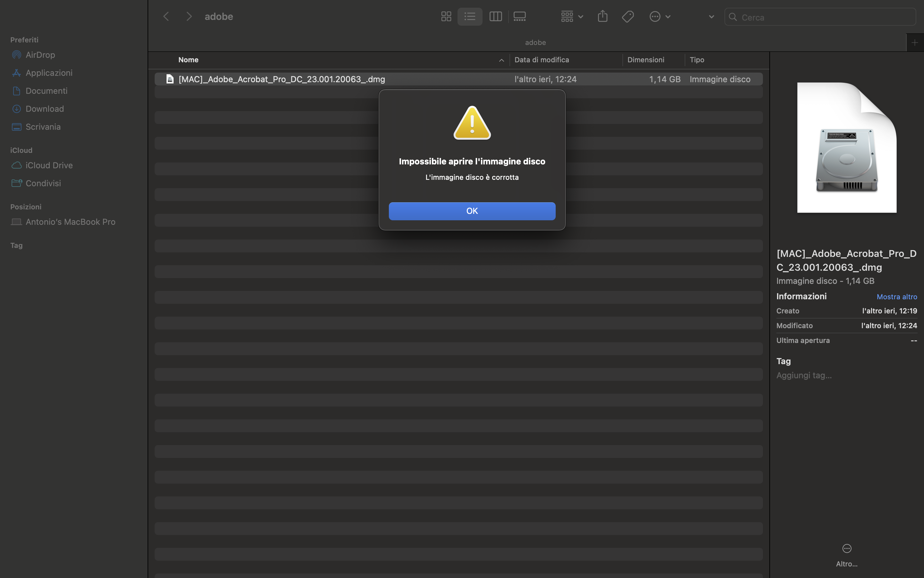This screenshot has width=924, height=578.
Task: Open iCloud Drive in the sidebar
Action: coord(49,165)
